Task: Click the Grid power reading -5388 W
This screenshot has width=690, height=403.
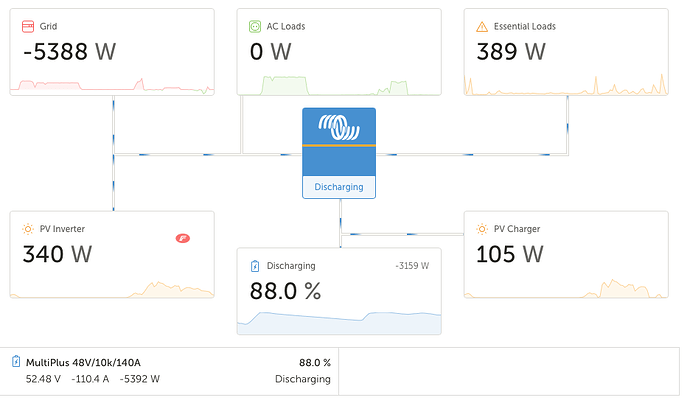Action: click(70, 51)
